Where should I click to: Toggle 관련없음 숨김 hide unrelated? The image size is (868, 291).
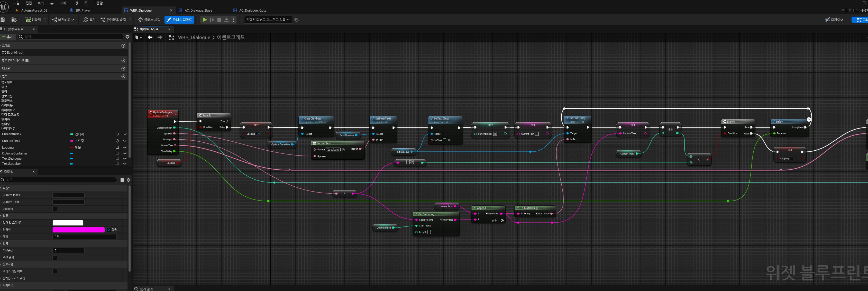[x=113, y=20]
